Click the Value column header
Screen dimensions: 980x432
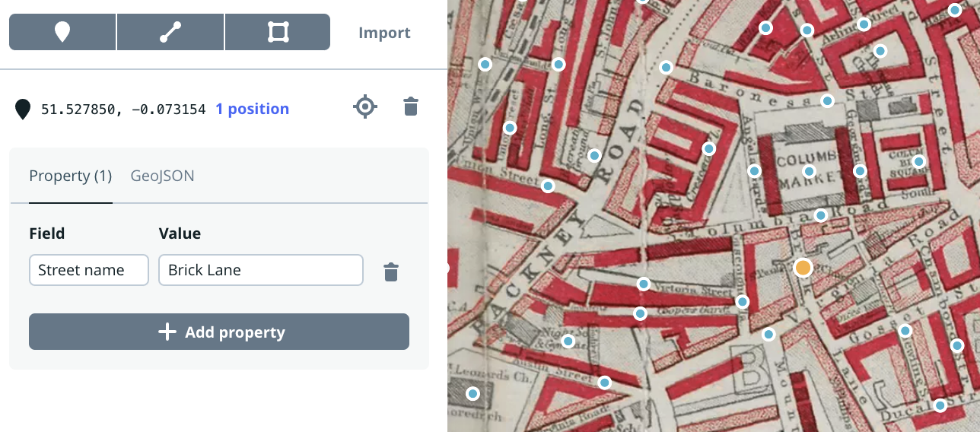180,233
